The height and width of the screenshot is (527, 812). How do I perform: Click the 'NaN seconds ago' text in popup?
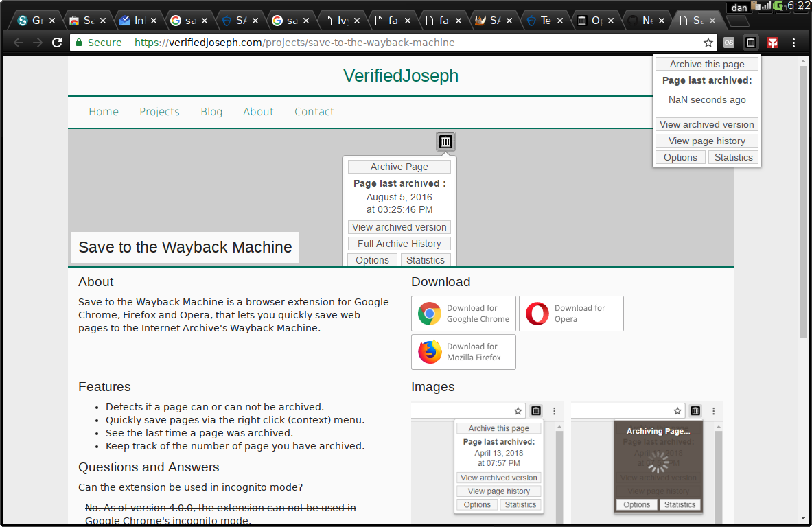tap(707, 99)
